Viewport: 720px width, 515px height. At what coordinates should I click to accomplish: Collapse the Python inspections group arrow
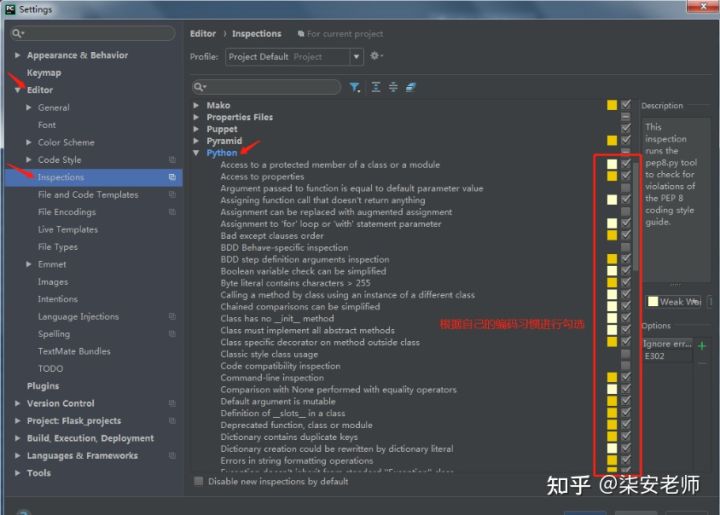click(197, 153)
